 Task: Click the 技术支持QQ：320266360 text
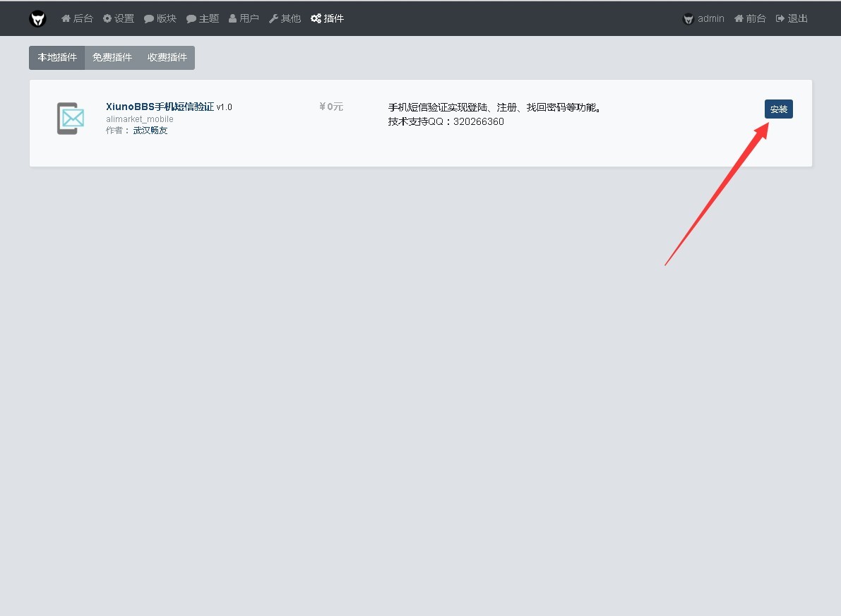(x=446, y=121)
